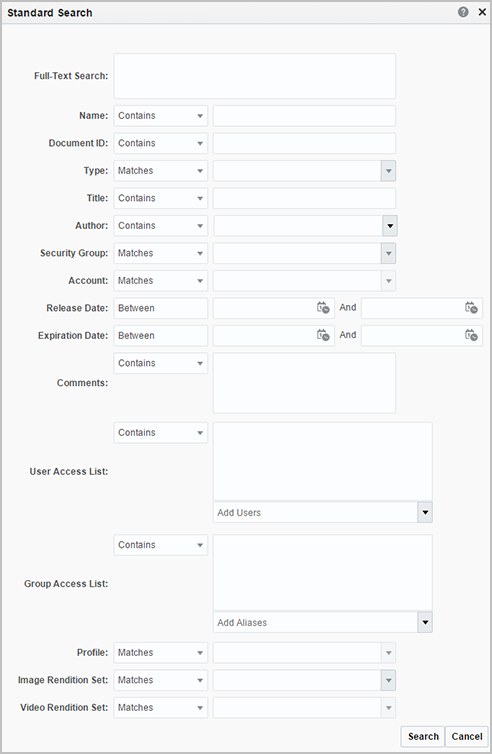Image resolution: width=492 pixels, height=754 pixels.
Task: Click the Search button
Action: pyautogui.click(x=423, y=736)
